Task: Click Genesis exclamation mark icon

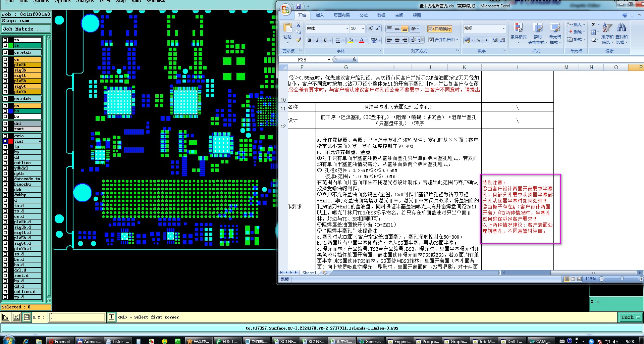Action: (x=111, y=317)
